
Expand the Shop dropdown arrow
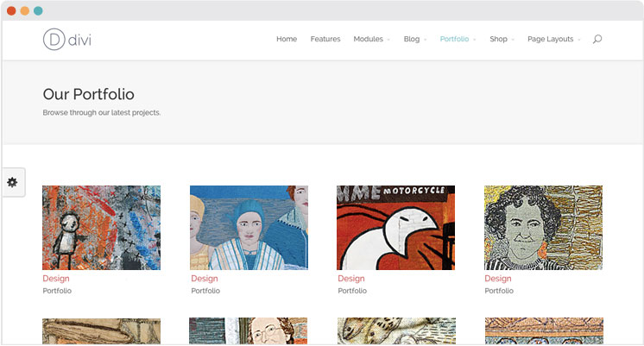coord(513,40)
